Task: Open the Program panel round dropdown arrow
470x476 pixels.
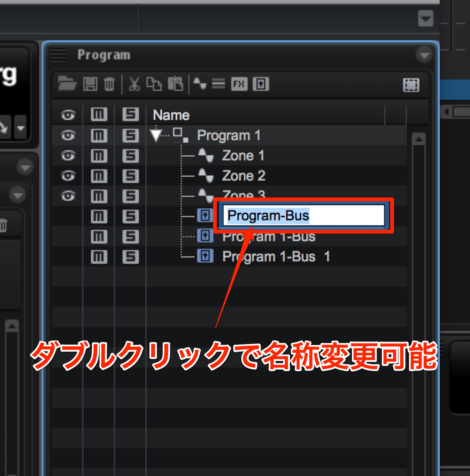Action: 424,55
